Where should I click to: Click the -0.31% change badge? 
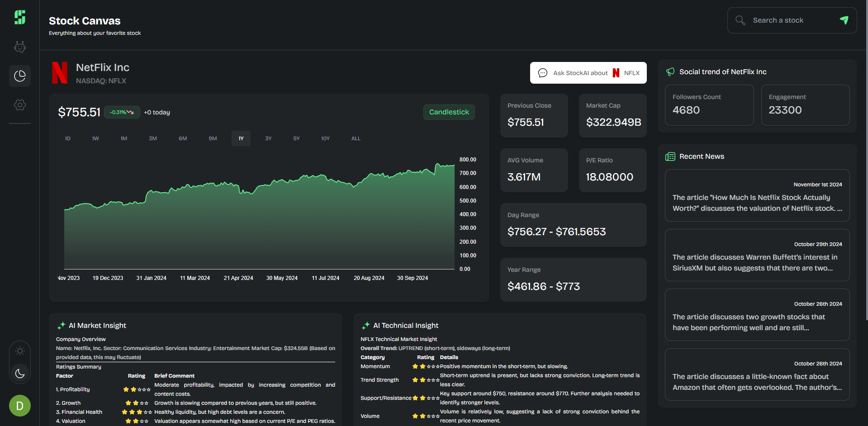coord(122,112)
